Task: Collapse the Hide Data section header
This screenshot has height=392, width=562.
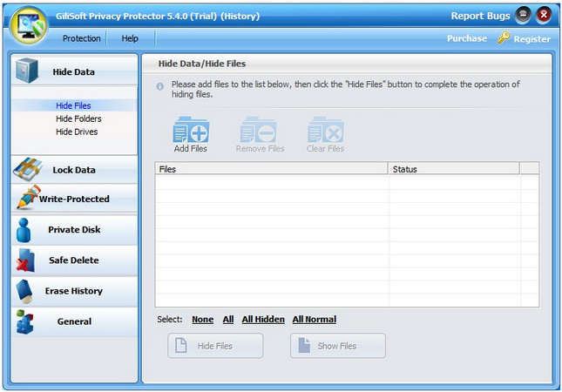Action: tap(74, 72)
